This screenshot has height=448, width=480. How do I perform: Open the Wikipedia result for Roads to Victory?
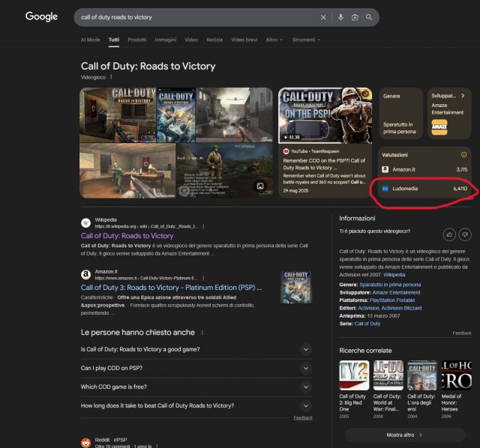[x=127, y=236]
